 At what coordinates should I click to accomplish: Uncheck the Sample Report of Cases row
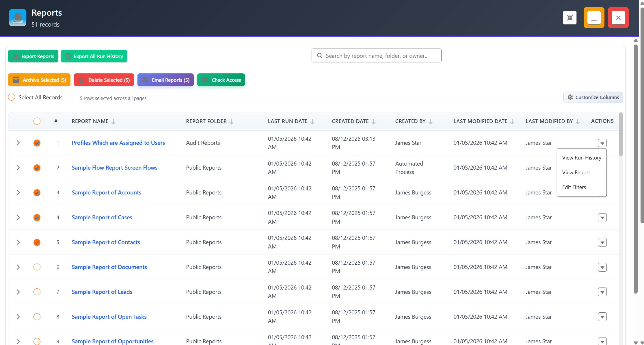(x=37, y=218)
